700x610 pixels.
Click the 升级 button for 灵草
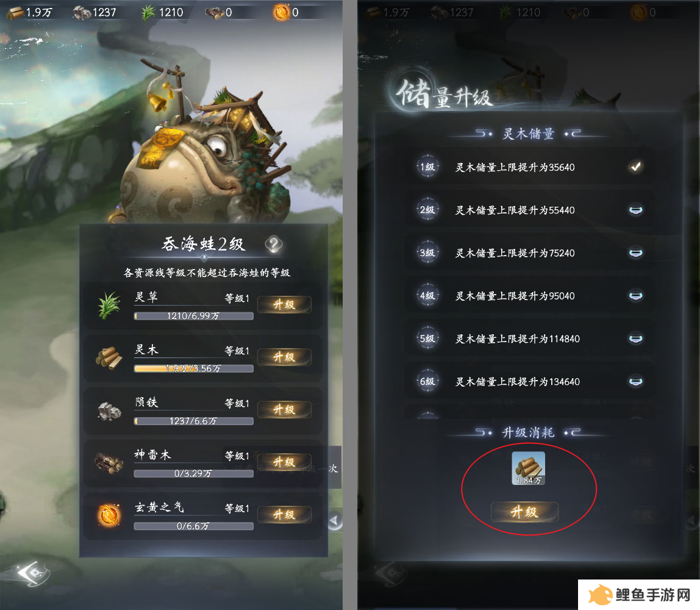tap(284, 304)
